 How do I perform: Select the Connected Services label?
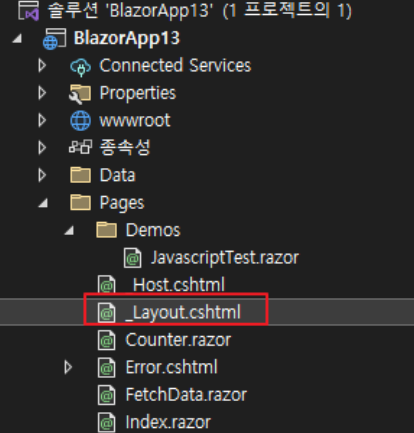coord(175,65)
